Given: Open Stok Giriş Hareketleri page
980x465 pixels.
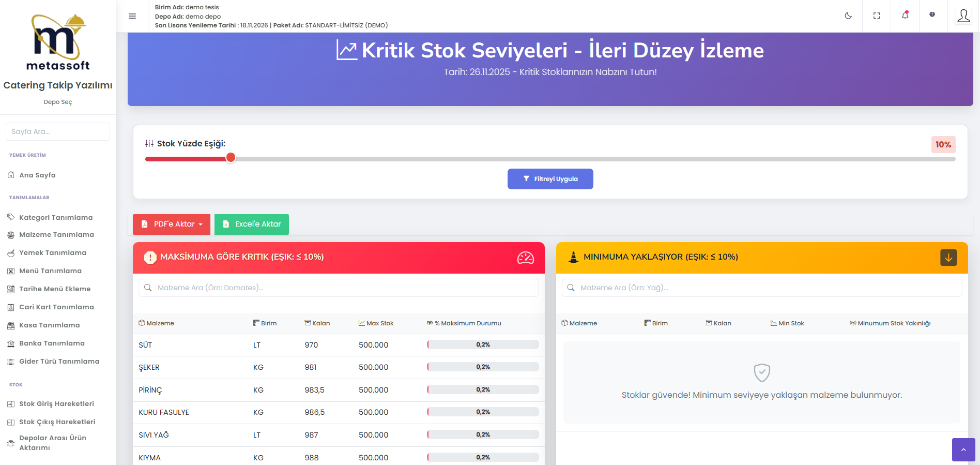Looking at the screenshot, I should [56, 404].
